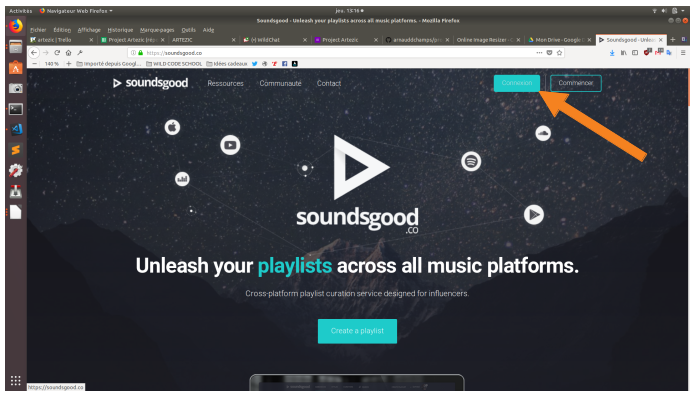Open the Firefox library icon
This screenshot has width=693, height=395.
pyautogui.click(x=624, y=53)
